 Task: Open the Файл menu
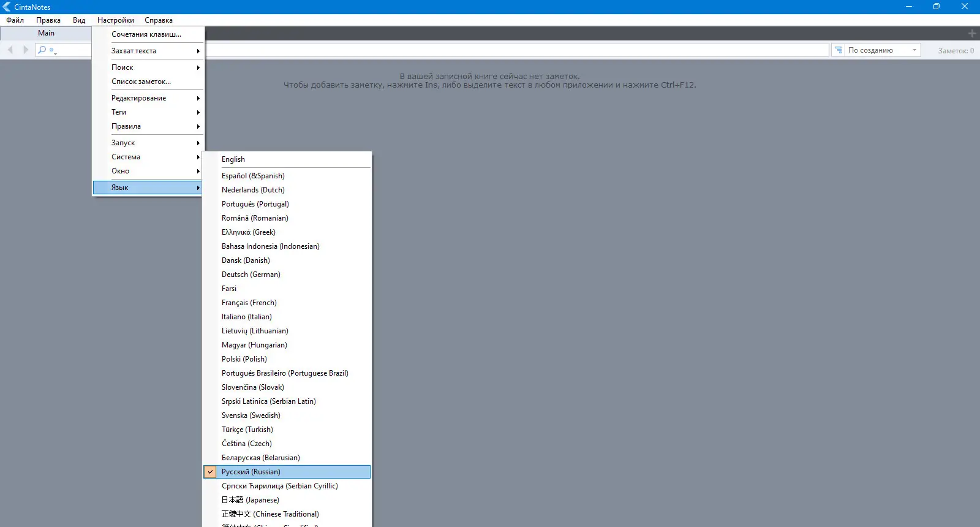point(15,20)
